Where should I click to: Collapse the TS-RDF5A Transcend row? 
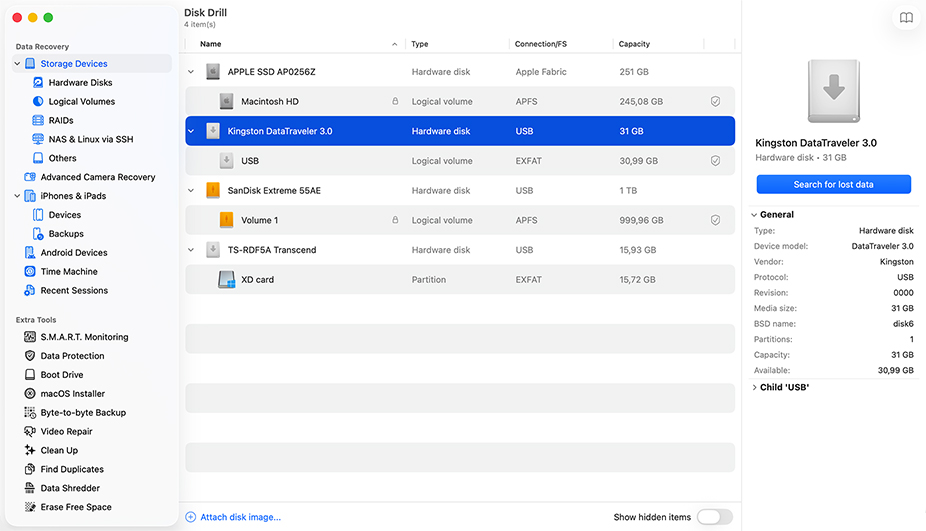pyautogui.click(x=191, y=250)
